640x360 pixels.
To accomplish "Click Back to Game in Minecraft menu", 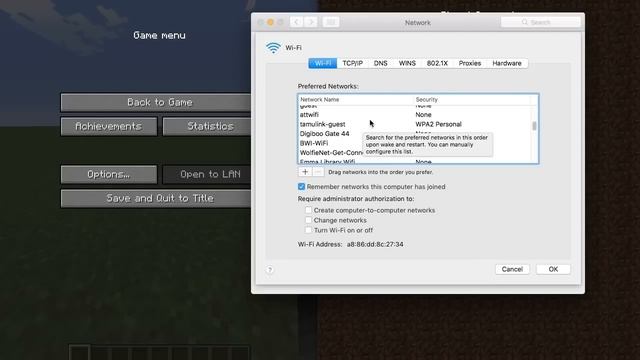I will [x=156, y=102].
